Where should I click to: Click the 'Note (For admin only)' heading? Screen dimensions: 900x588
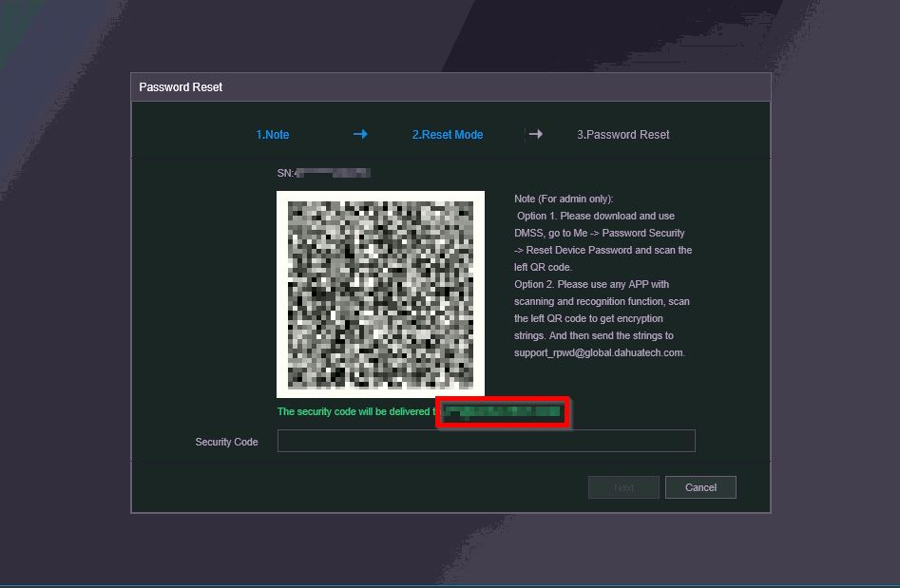coord(564,199)
